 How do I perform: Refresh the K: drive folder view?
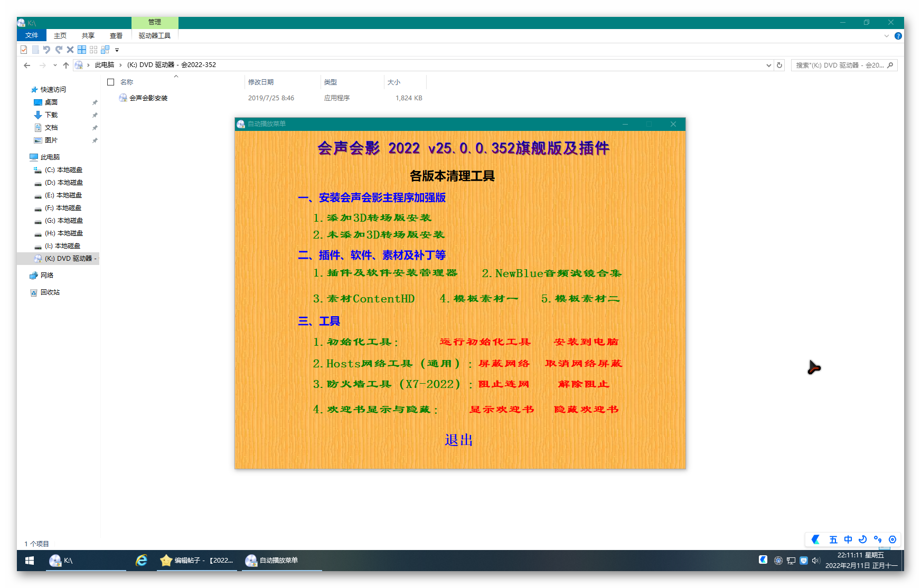[x=779, y=65]
